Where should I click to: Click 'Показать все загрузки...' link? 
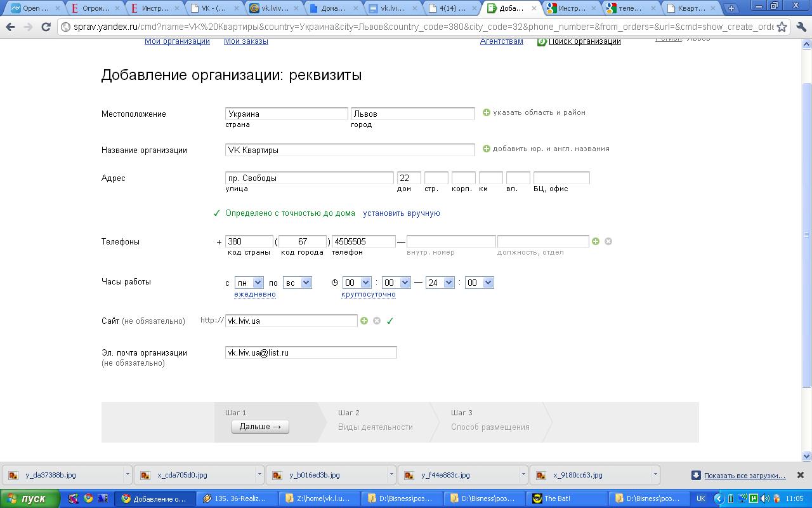745,475
